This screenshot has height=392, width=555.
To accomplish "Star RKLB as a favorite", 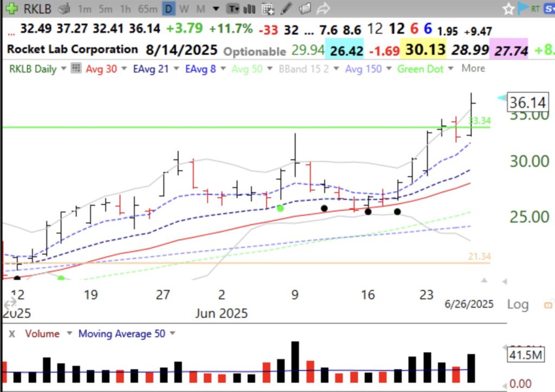I will pos(508,9).
